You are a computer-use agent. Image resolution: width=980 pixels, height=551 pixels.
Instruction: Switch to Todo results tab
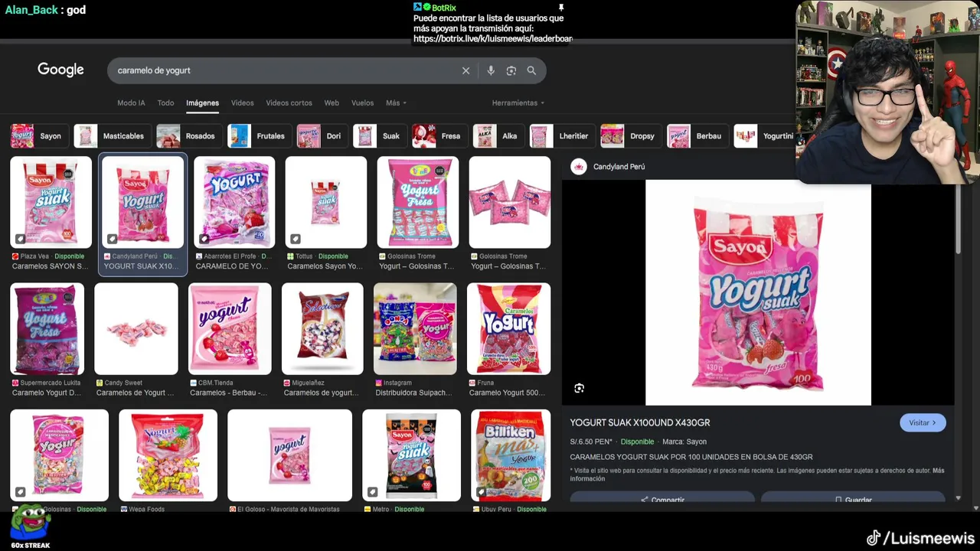165,103
